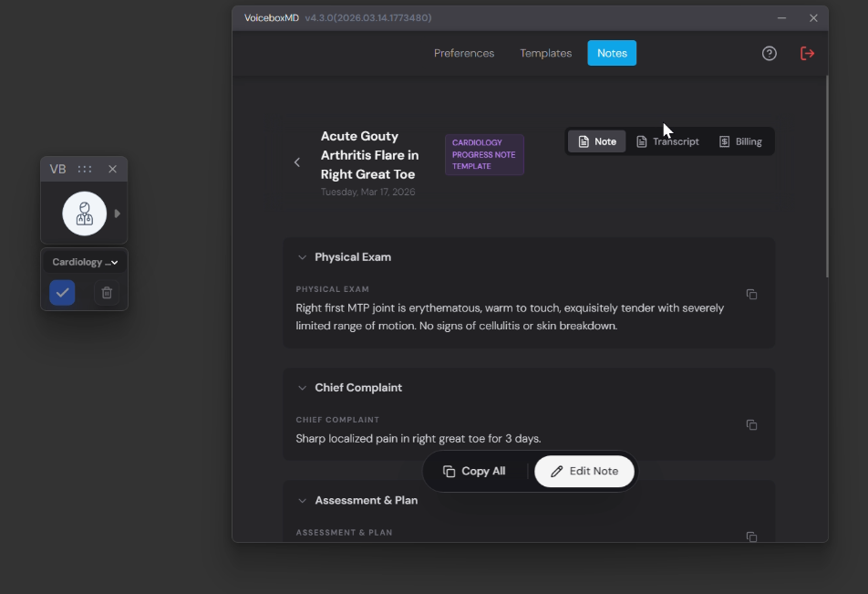Click the Copy All button
The width and height of the screenshot is (868, 594).
(x=474, y=472)
